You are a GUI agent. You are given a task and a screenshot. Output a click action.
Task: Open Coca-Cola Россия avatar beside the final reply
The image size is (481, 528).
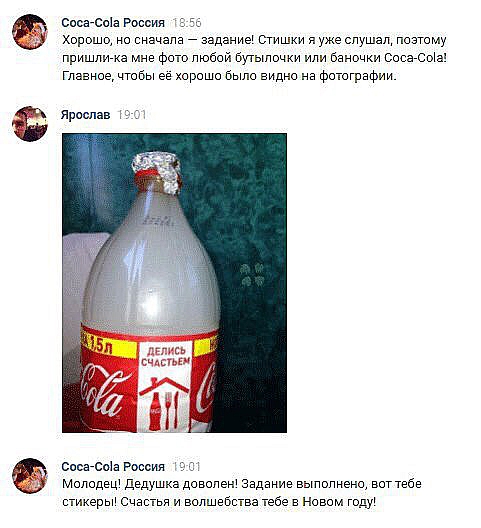pos(30,476)
